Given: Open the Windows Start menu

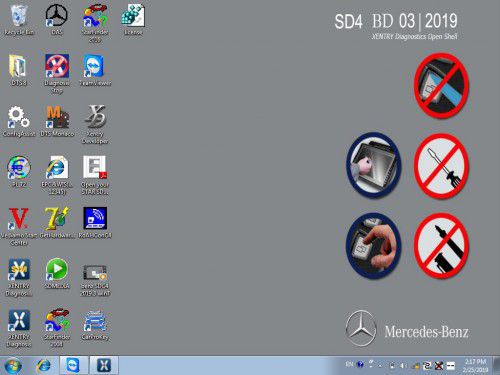Looking at the screenshot, I should click(12, 366).
